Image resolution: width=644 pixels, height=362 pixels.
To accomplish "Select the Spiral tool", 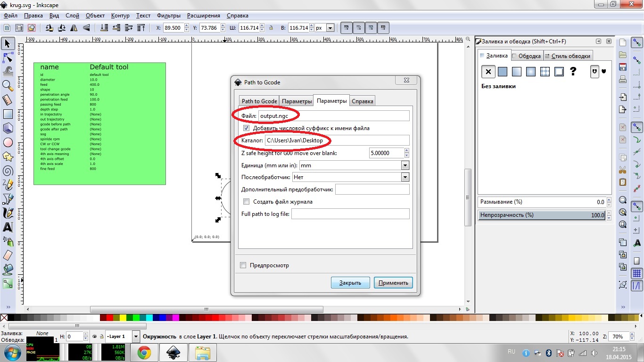I will coord(8,170).
